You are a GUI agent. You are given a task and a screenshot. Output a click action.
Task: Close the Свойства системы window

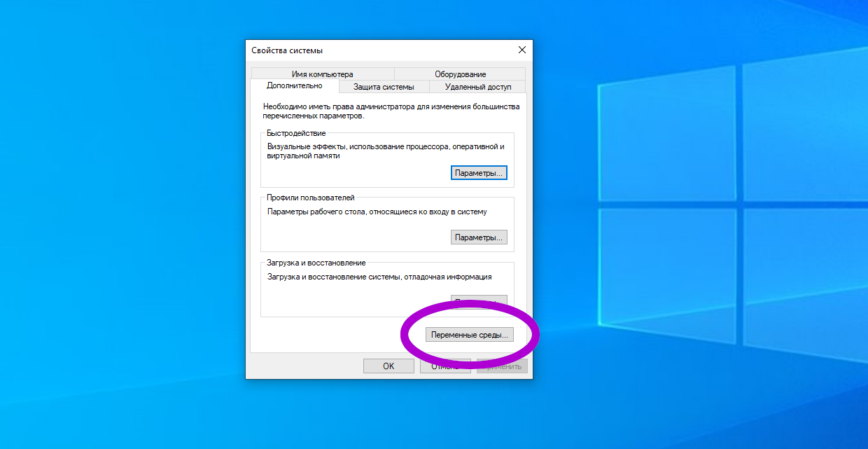(x=521, y=50)
